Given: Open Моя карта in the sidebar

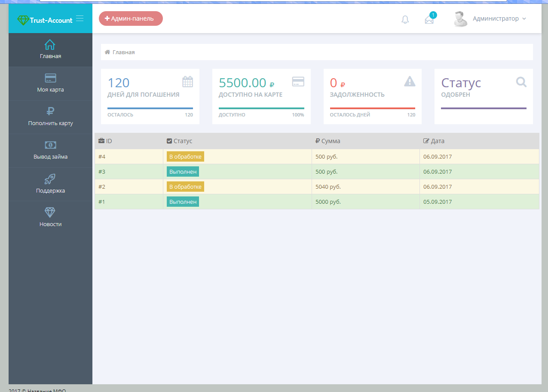Looking at the screenshot, I should [x=50, y=83].
